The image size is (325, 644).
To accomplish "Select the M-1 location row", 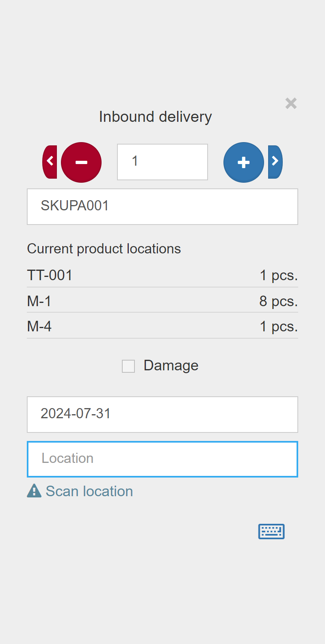I will tap(162, 300).
